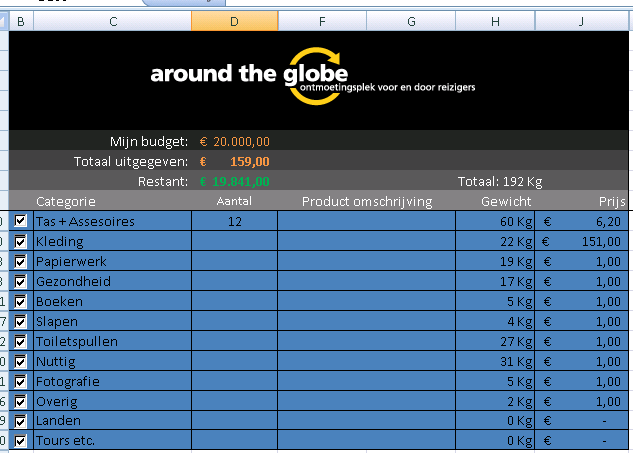Toggle the Kleding row checkbox
Image resolution: width=633 pixels, height=453 pixels.
click(20, 241)
